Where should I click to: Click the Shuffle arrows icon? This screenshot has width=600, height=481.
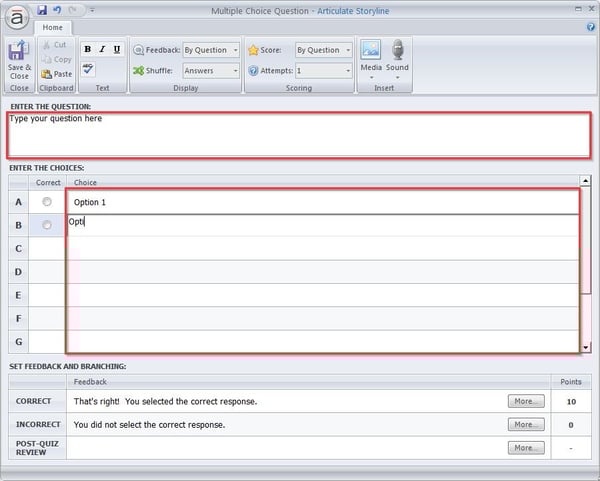click(138, 71)
